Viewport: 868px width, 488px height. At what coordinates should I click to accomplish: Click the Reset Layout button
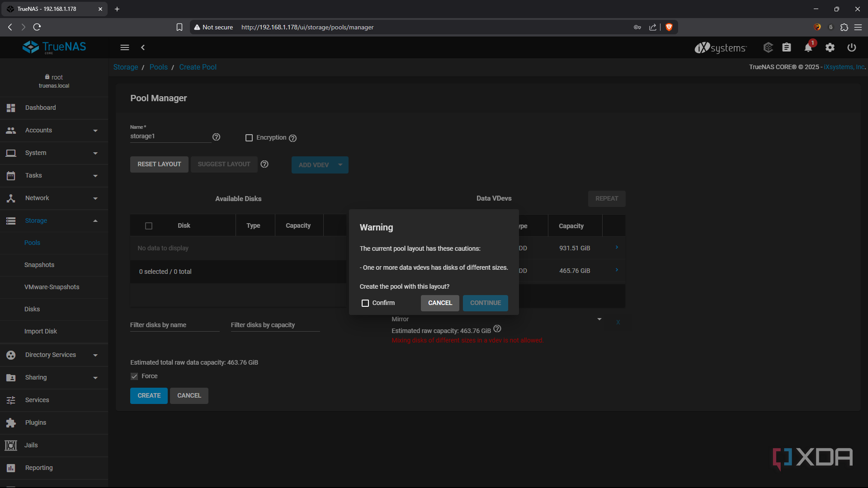[159, 164]
